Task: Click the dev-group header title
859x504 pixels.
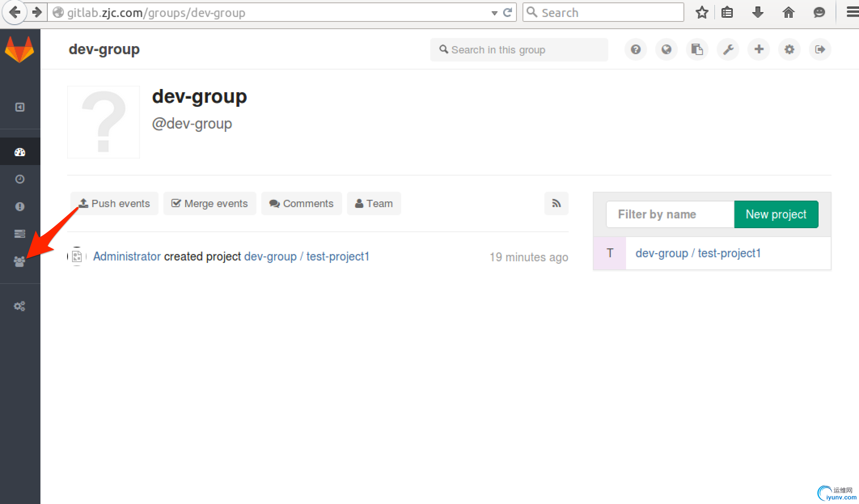Action: pos(104,49)
